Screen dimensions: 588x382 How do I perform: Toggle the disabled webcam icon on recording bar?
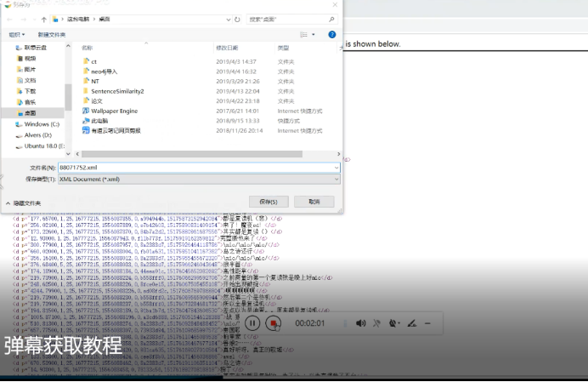[393, 323]
